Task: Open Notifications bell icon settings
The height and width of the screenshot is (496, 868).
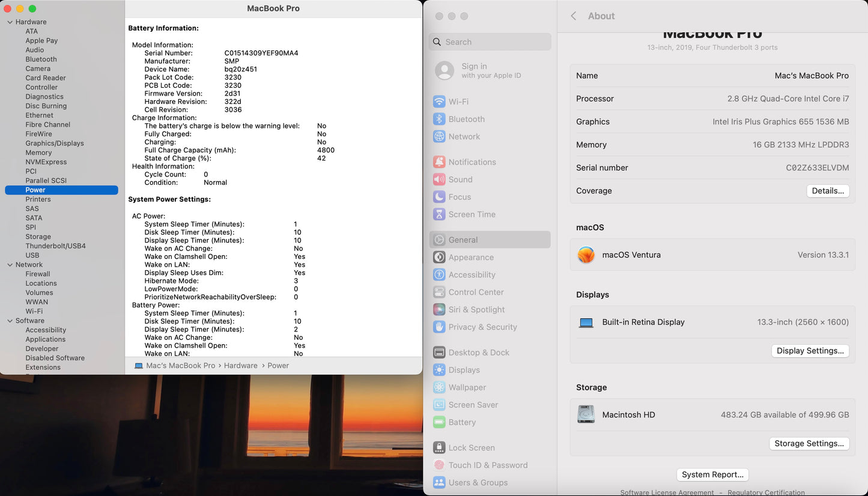Action: click(439, 162)
